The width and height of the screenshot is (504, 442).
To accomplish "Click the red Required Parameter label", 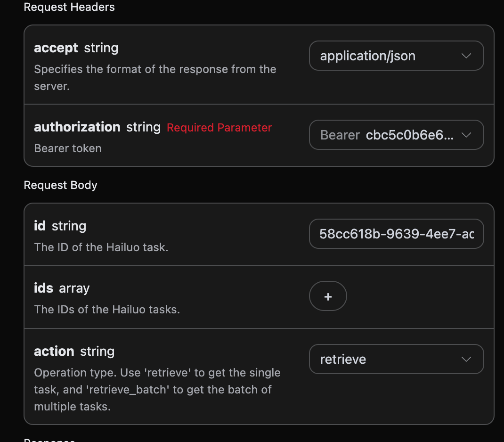I will tap(219, 128).
